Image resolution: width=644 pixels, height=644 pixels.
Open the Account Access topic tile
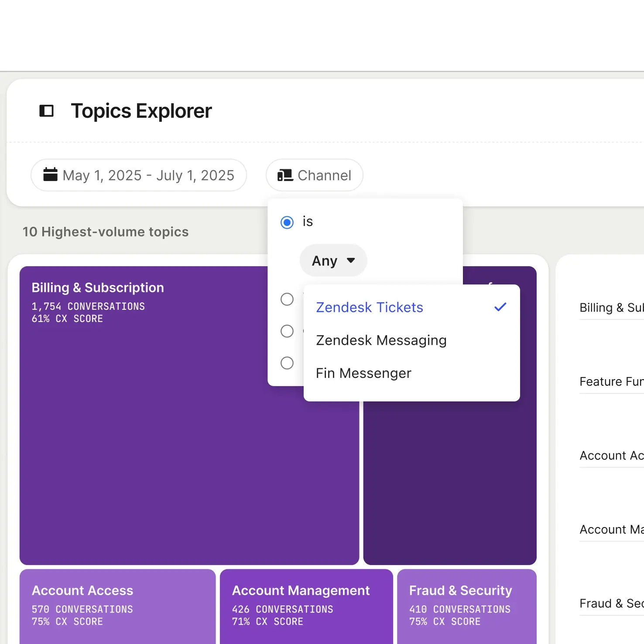point(117,606)
